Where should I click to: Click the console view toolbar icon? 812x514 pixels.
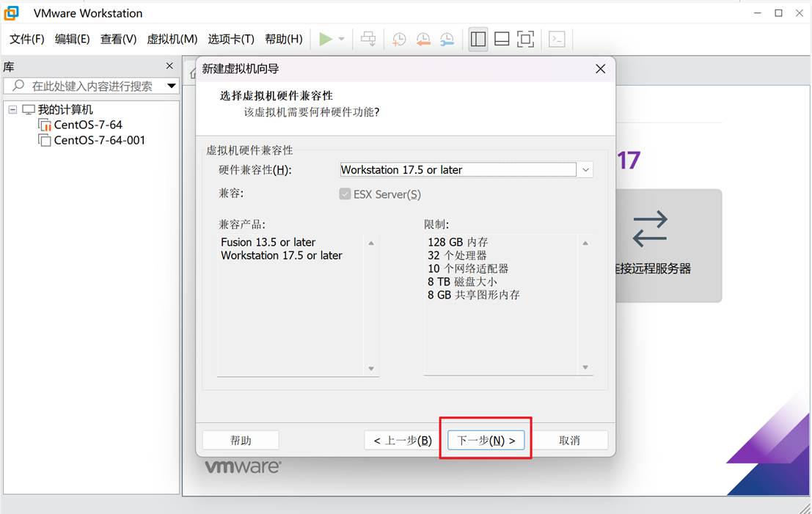(557, 40)
